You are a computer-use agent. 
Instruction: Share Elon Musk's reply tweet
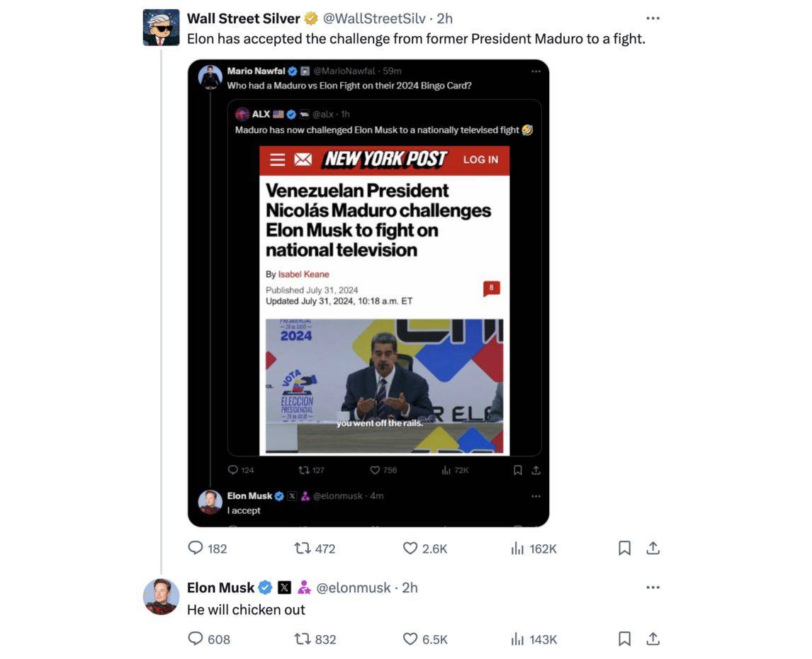tap(653, 639)
